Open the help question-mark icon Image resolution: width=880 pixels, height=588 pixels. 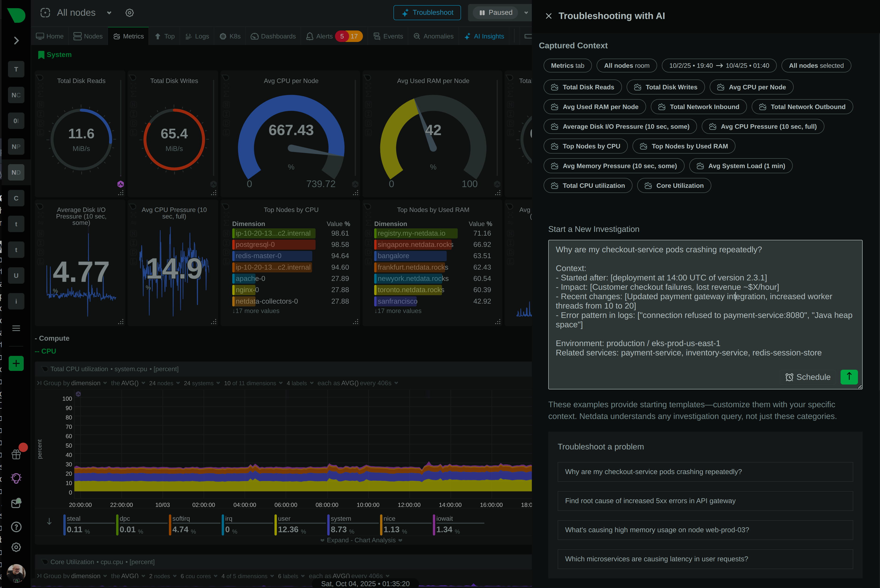(x=16, y=527)
